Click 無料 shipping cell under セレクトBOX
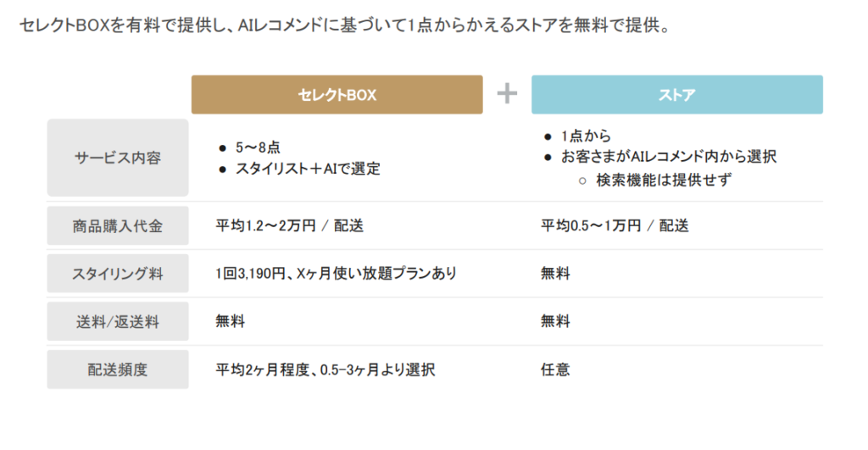Viewport: 868px width, 450px height. [230, 321]
